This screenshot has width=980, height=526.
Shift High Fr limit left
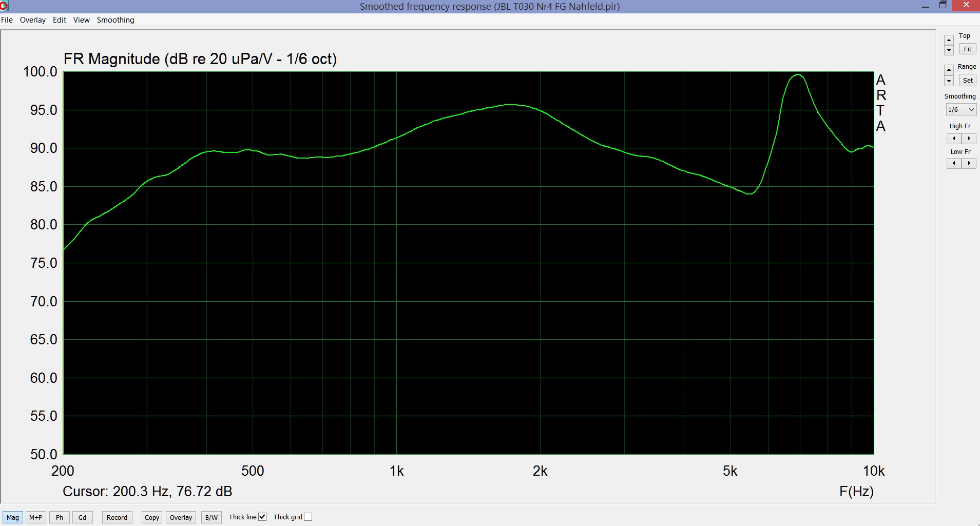coord(954,139)
